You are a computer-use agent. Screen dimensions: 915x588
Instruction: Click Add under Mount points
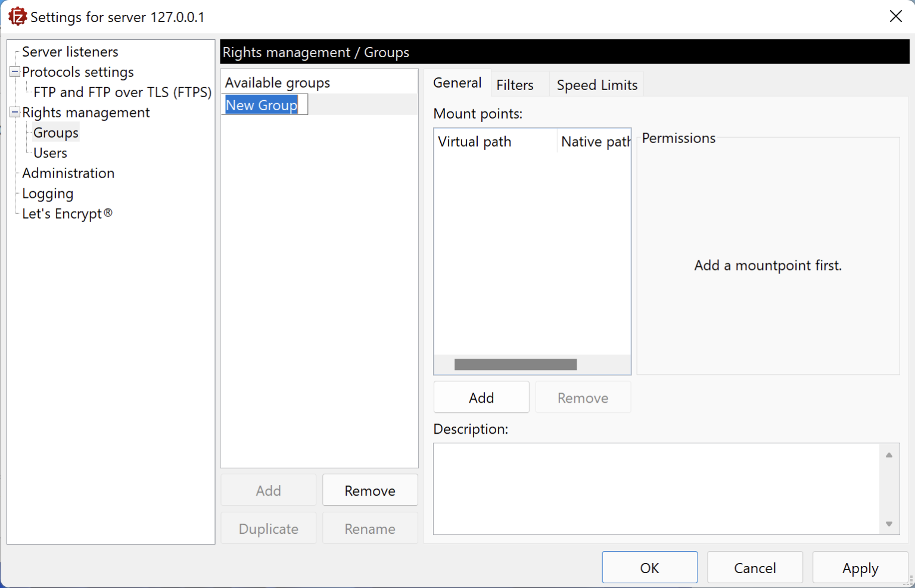click(x=481, y=397)
